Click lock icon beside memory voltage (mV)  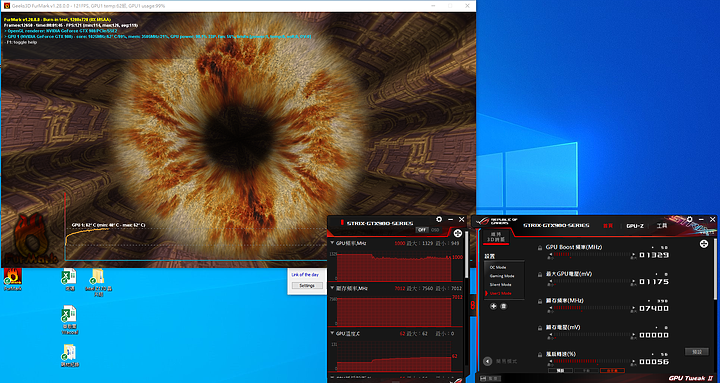pos(540,327)
